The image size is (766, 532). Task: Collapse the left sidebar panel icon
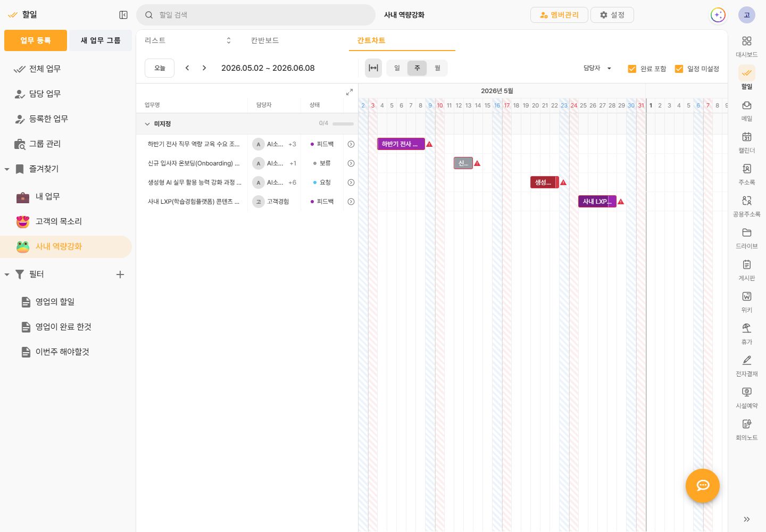click(x=123, y=15)
